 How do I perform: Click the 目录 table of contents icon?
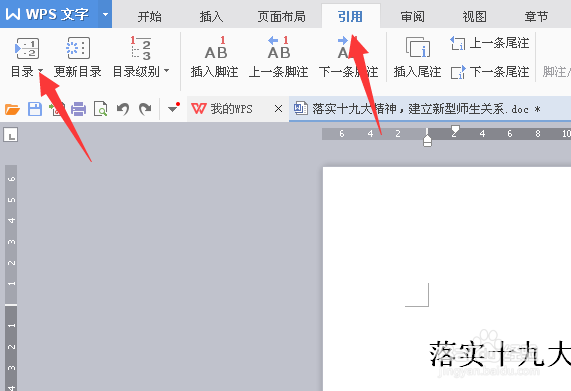pos(27,48)
